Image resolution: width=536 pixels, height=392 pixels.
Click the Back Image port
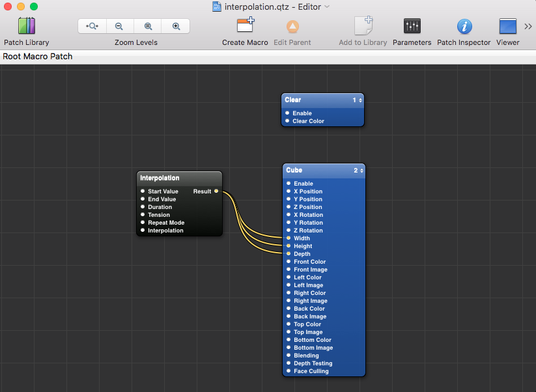coord(289,316)
